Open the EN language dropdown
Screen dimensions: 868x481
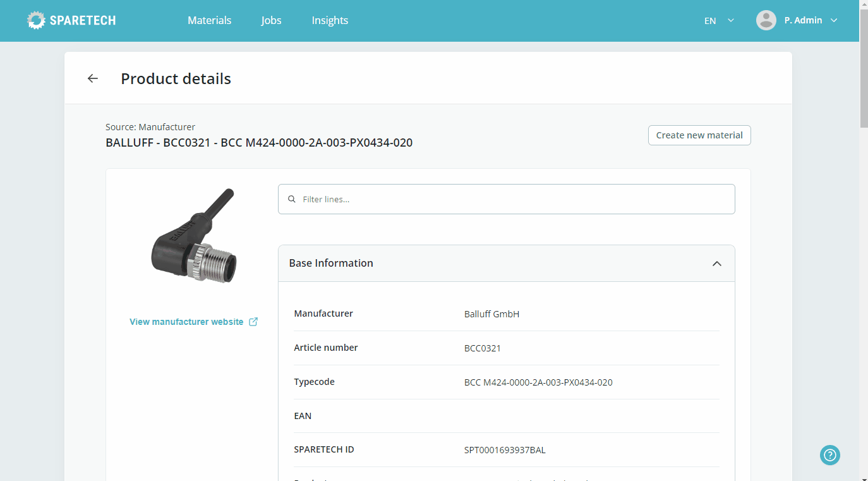[719, 20]
